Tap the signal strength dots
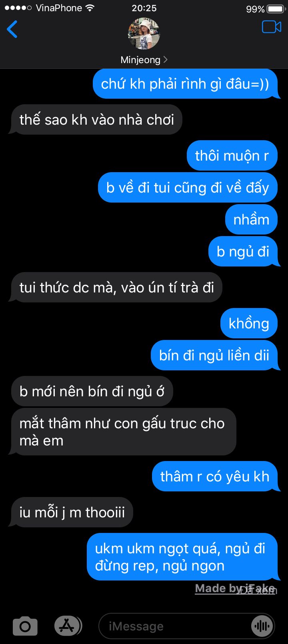The image size is (288, 644). coord(18,8)
